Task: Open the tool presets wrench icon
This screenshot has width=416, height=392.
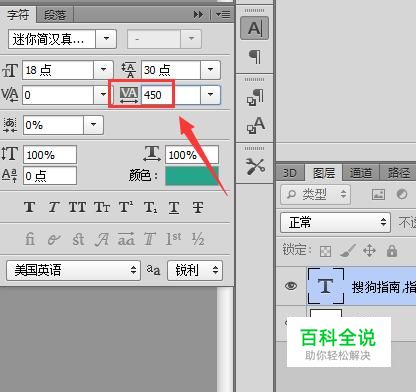Action: (x=255, y=166)
